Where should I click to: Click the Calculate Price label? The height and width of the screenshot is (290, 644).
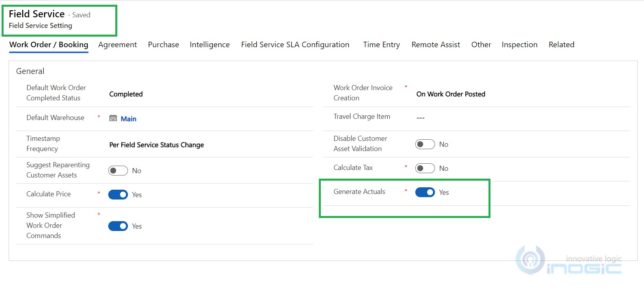[x=48, y=194]
